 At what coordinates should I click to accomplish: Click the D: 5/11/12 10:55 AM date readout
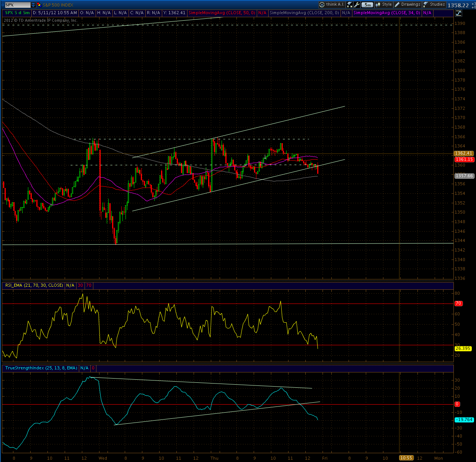[55, 13]
